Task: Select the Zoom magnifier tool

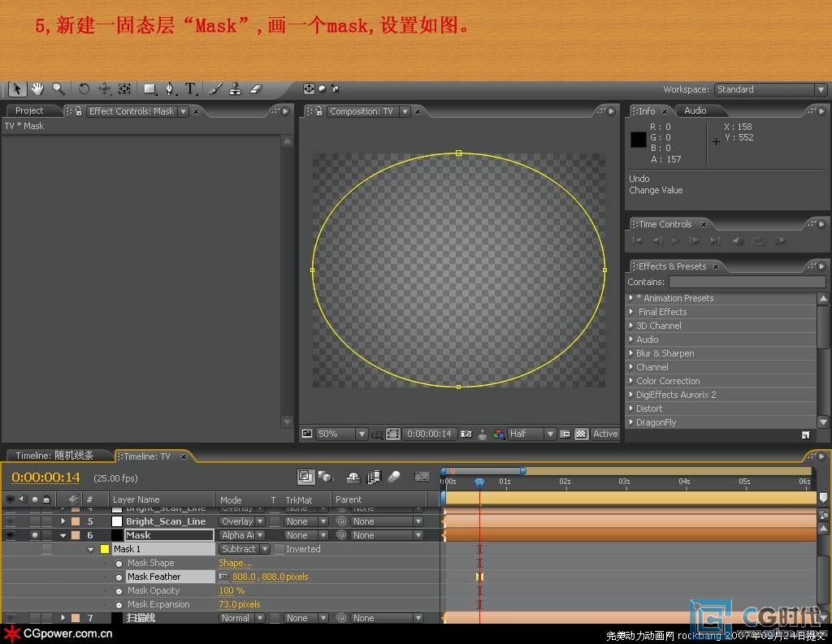Action: 58,89
